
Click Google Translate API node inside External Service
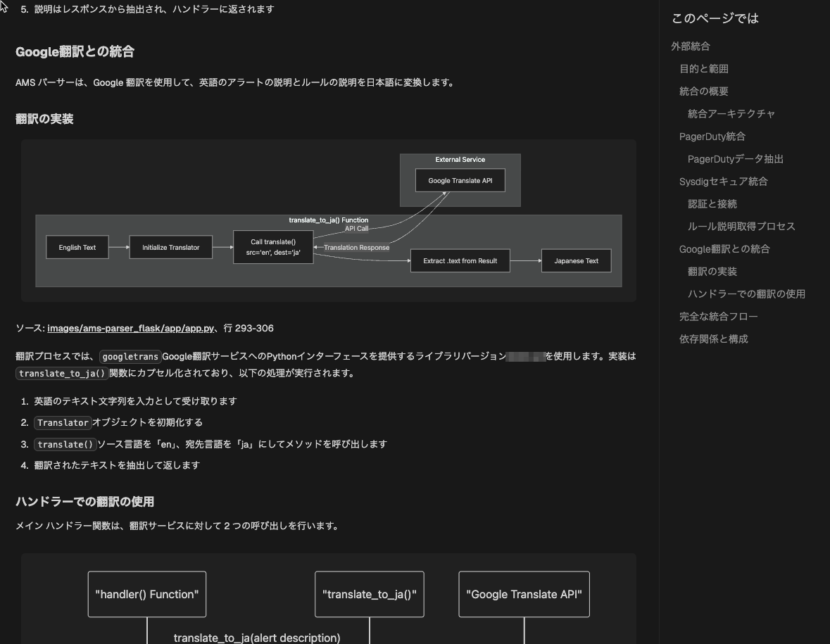click(460, 180)
